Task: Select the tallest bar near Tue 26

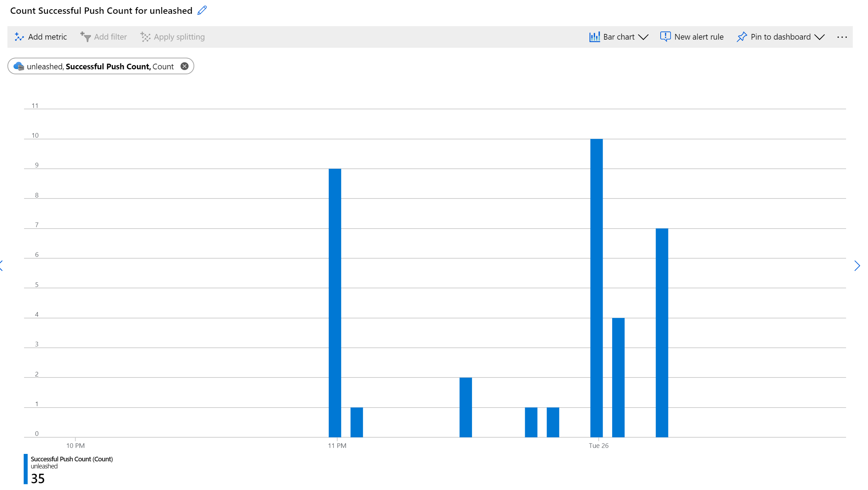Action: pos(597,283)
